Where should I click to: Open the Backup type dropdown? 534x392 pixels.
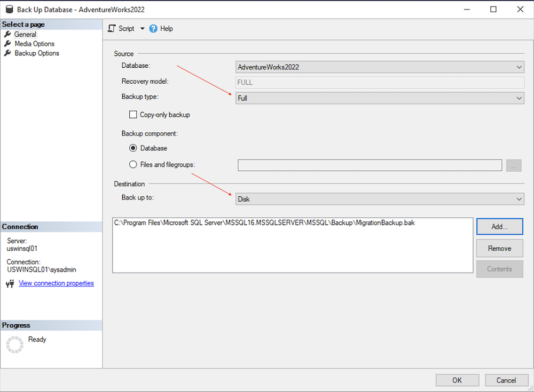(x=519, y=98)
